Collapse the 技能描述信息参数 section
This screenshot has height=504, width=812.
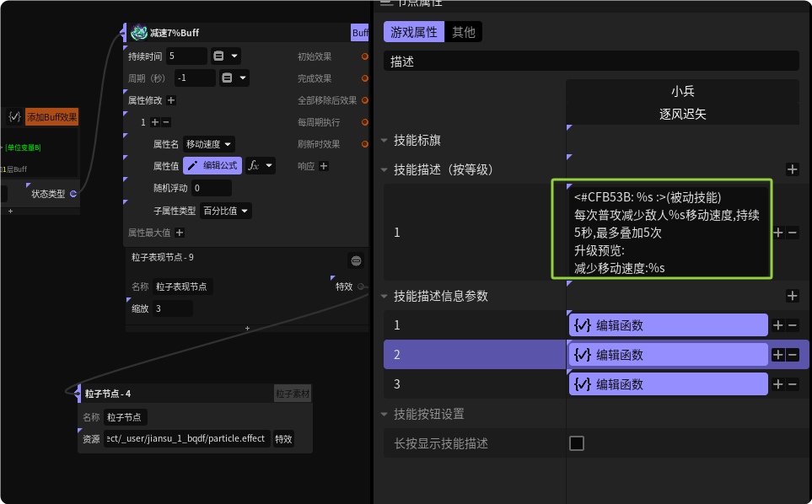point(384,297)
